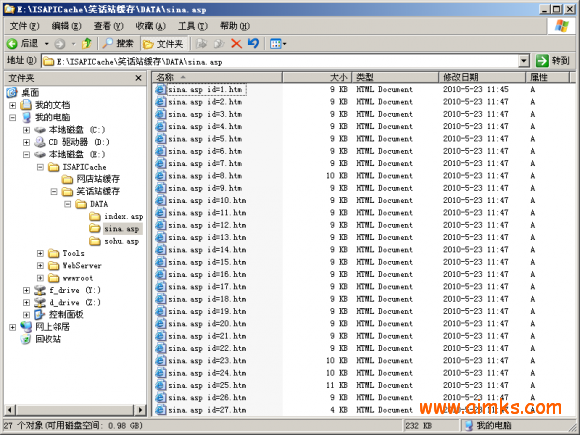580x435 pixels.
Task: Go up one folder level icon
Action: coord(87,44)
